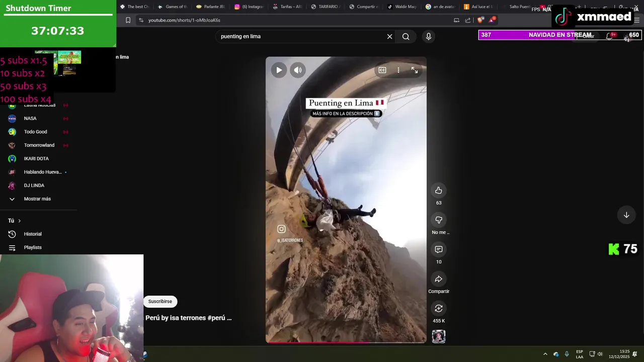Open the Tomorrowland channel subscription
Viewport: 644px width, 362px height.
(x=38, y=145)
